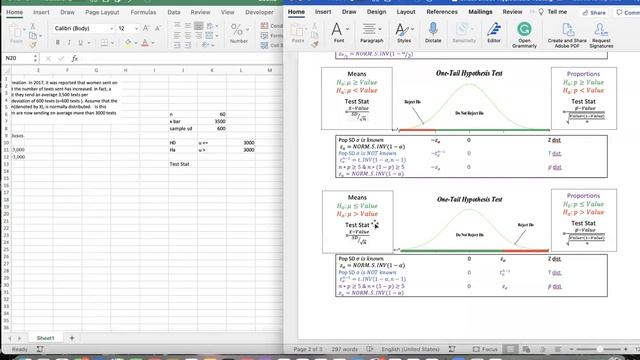Increase font size in Excel
The height and width of the screenshot is (360, 640).
click(x=146, y=28)
